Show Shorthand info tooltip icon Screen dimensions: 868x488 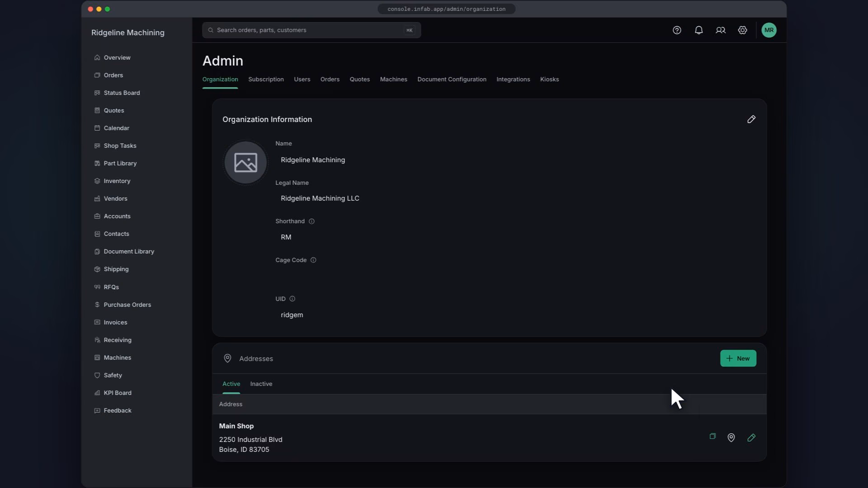coord(311,221)
